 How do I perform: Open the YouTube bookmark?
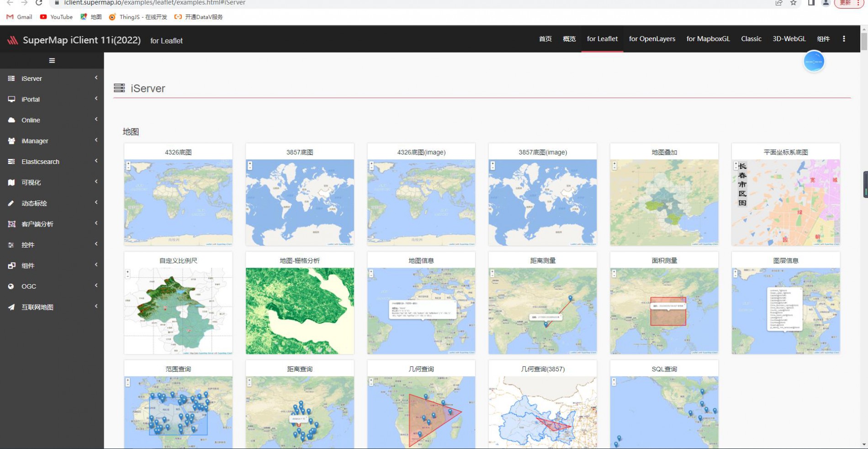(56, 17)
